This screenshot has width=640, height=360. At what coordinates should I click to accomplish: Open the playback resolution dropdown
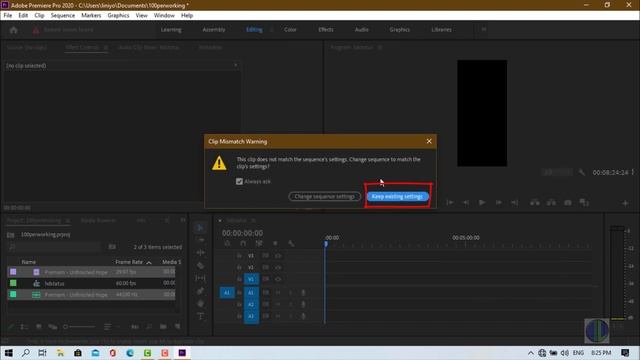(x=557, y=173)
